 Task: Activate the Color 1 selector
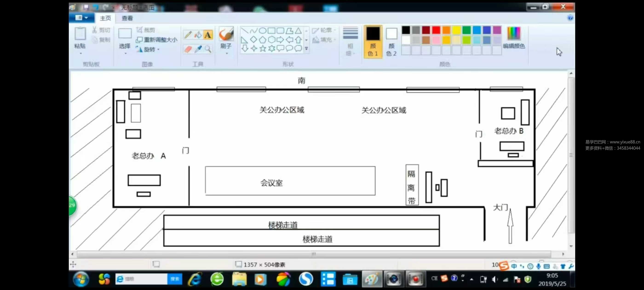[x=373, y=41]
